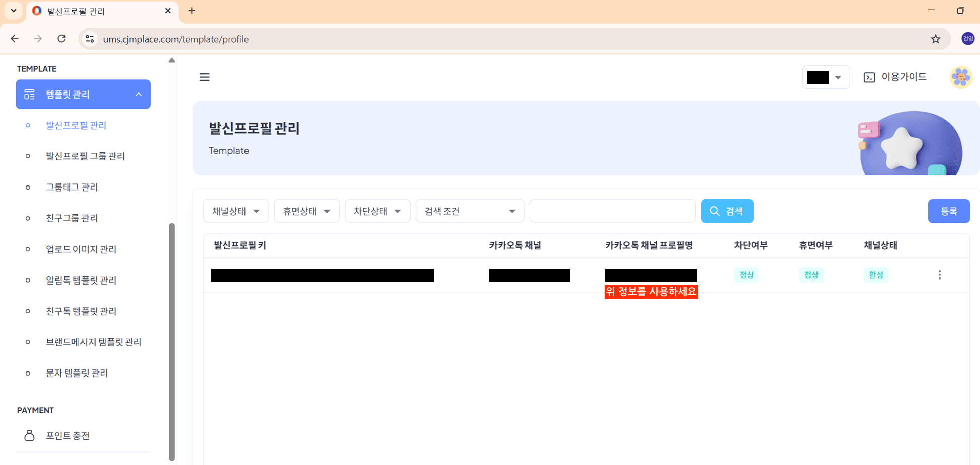Viewport: 980px width, 465px height.
Task: Click the 포인트 충전 pouch icon
Action: click(30, 435)
